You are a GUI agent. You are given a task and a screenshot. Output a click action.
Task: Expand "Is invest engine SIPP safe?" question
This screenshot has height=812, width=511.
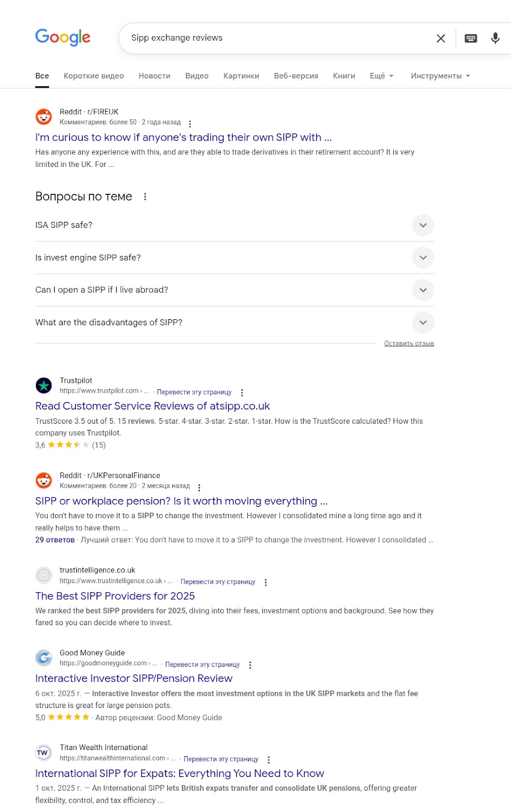pos(423,258)
